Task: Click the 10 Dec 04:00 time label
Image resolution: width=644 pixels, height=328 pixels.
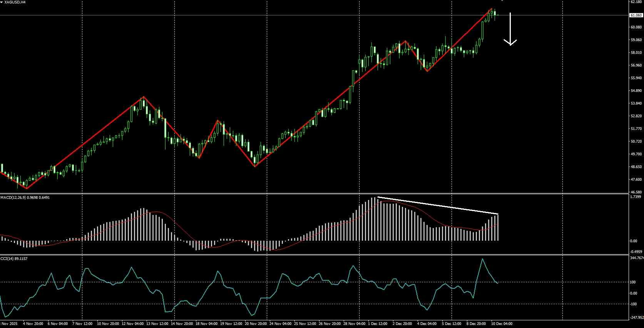Action: (x=502, y=324)
